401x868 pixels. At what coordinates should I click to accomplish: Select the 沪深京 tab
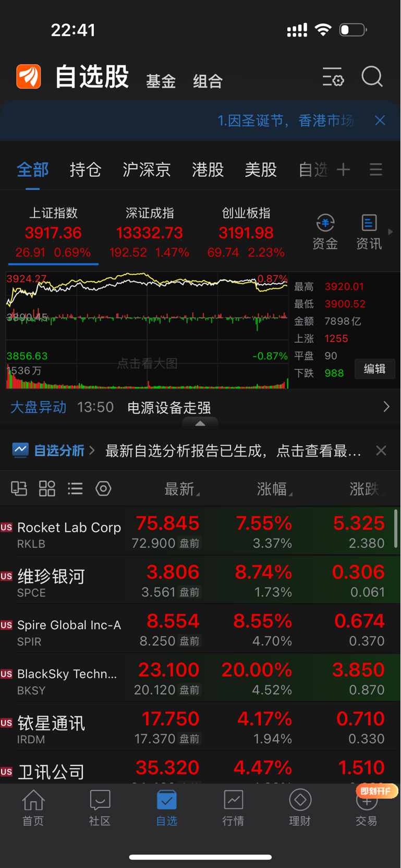(x=147, y=169)
